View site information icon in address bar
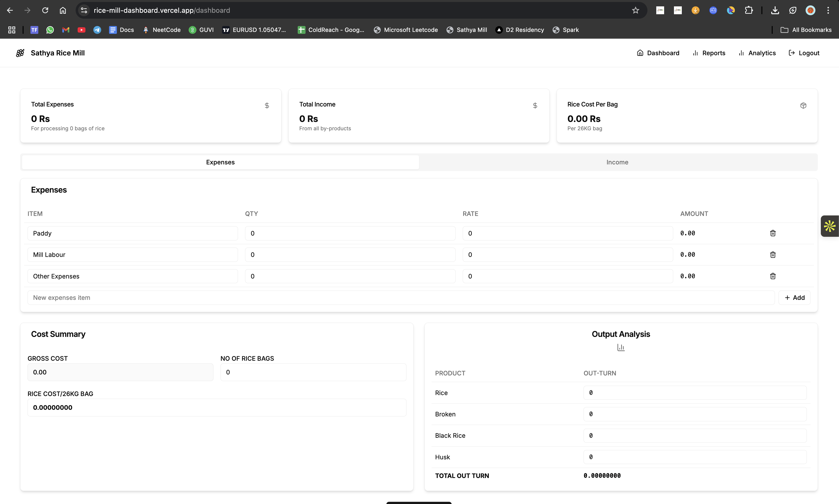 click(x=84, y=11)
